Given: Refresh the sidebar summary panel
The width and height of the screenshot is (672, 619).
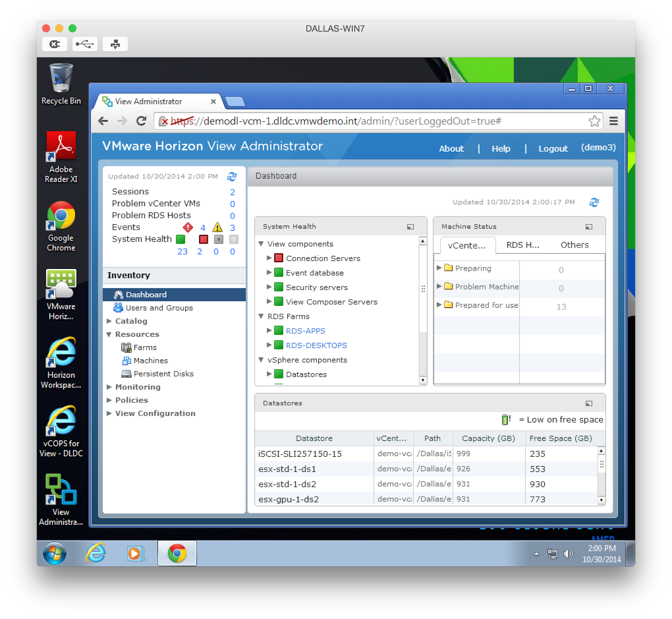Looking at the screenshot, I should click(x=232, y=176).
